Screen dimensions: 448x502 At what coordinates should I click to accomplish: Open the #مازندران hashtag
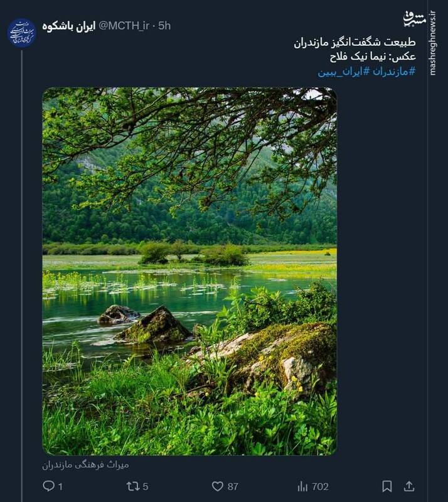click(394, 72)
